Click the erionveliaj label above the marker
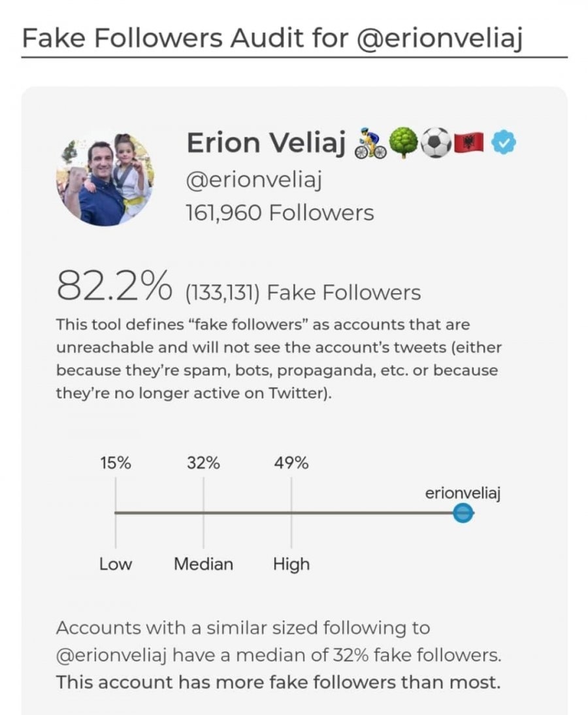This screenshot has width=588, height=715. click(x=463, y=493)
